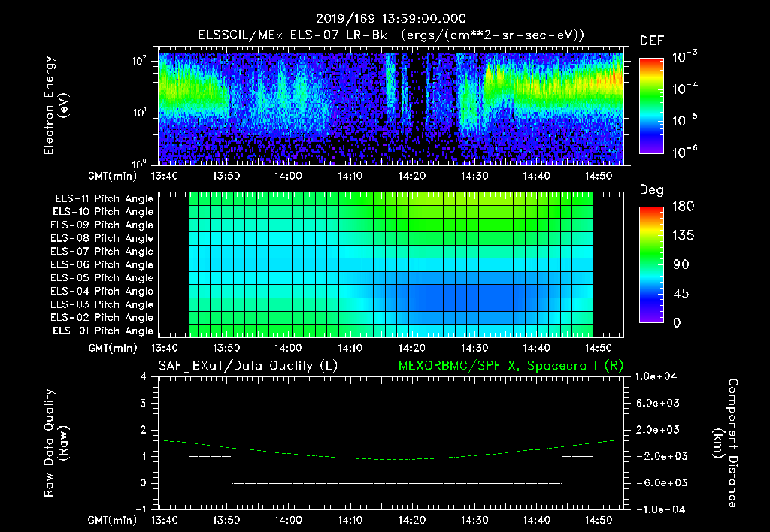770x532 pixels.
Task: Click the 10^-3 label on the DEF color bar
Action: pos(685,57)
